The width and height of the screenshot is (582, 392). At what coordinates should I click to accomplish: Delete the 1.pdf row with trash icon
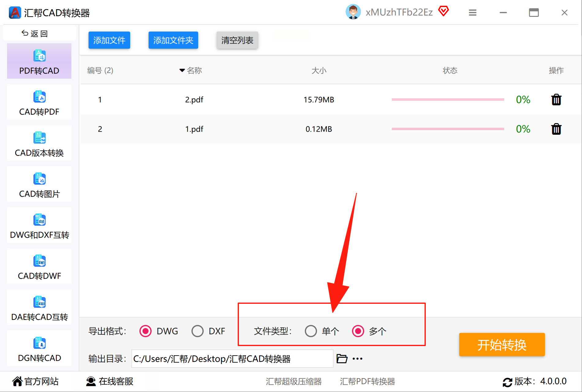(556, 129)
